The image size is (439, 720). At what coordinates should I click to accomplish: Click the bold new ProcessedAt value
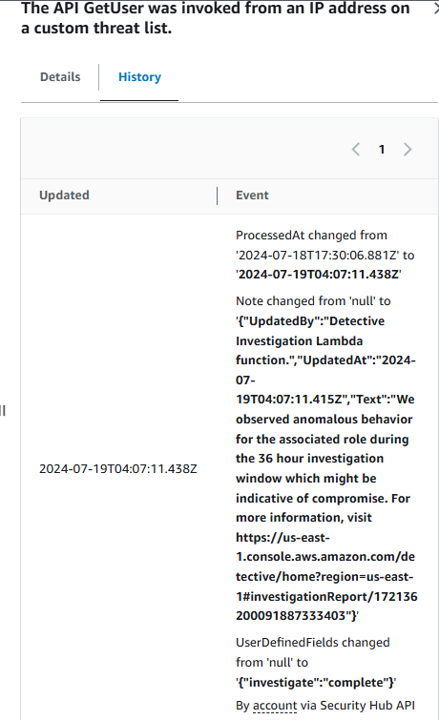(x=319, y=275)
